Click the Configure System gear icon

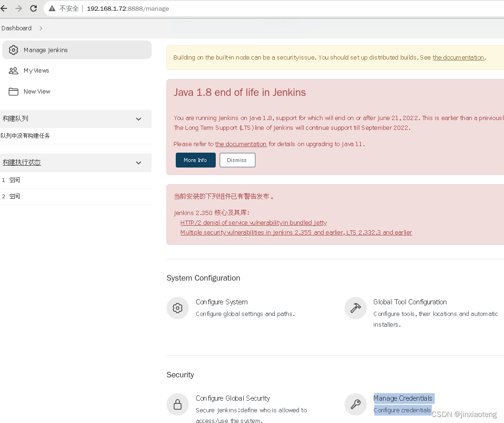click(x=178, y=308)
